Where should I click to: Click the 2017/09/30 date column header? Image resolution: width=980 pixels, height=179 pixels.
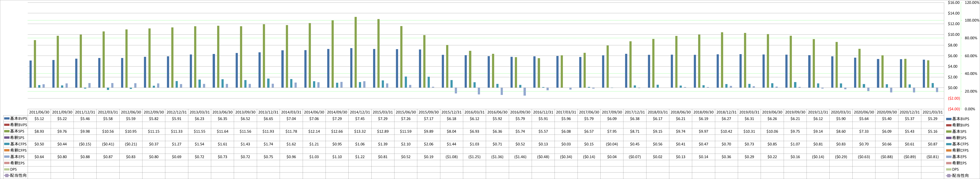tap(612, 112)
